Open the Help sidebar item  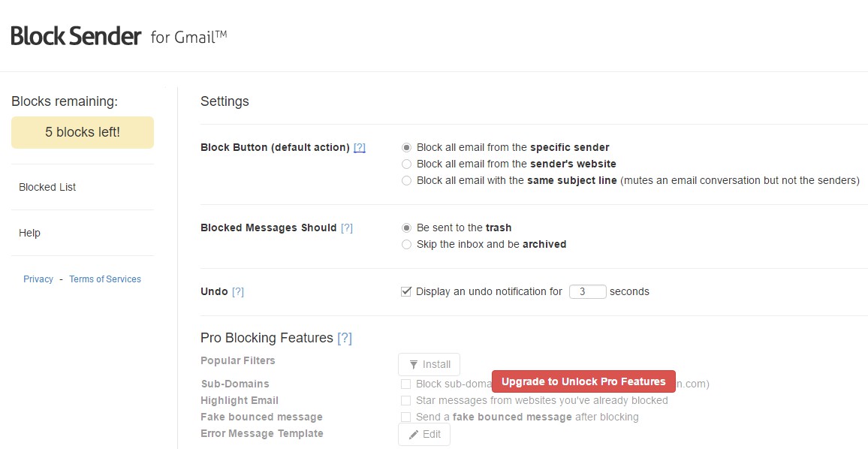30,233
